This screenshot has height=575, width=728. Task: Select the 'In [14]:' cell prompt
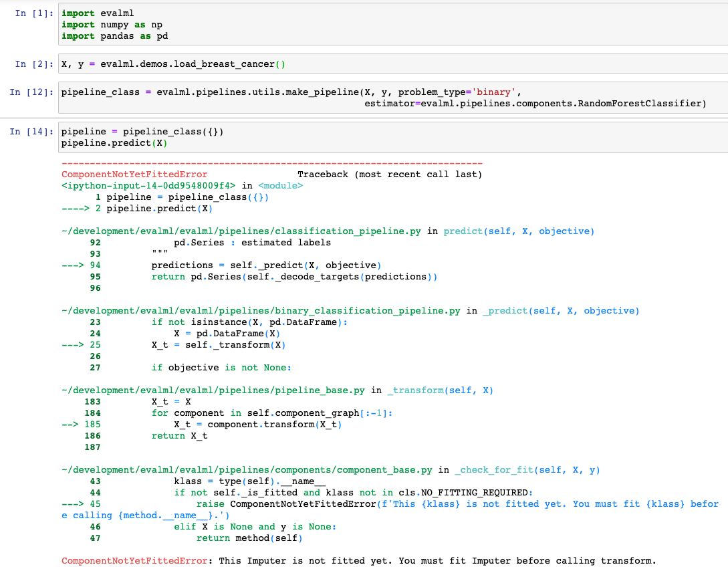pos(31,132)
